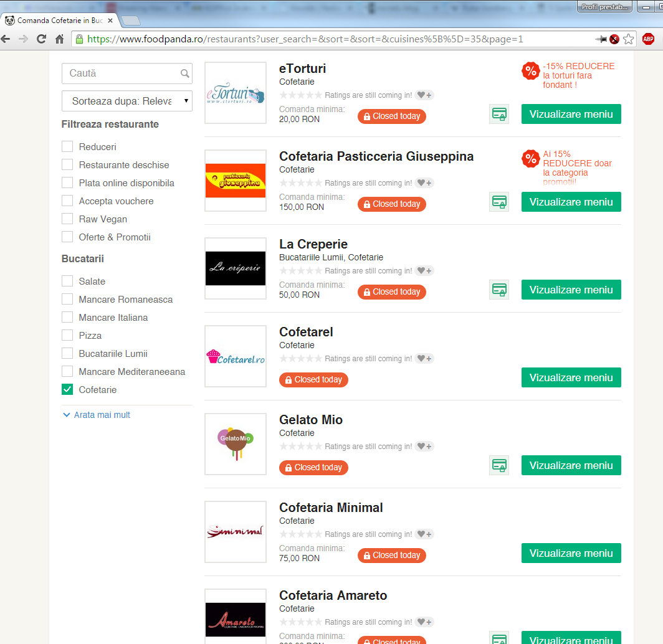
Task: Open a new browser tab
Action: (131, 21)
